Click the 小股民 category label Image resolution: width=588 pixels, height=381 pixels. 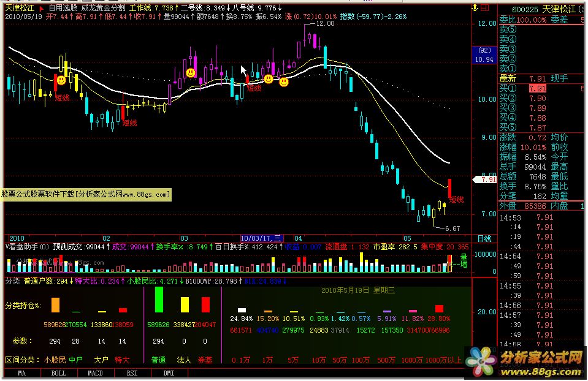[x=55, y=360]
